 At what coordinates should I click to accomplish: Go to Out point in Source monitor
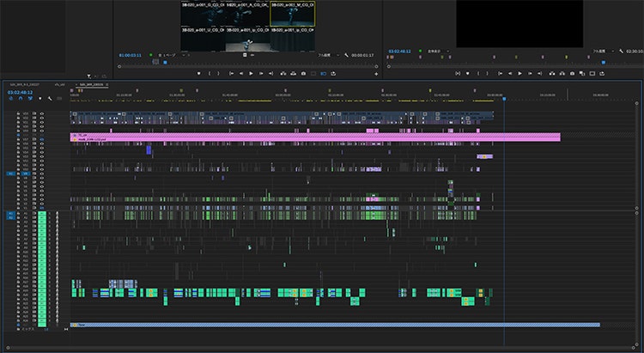[x=270, y=74]
